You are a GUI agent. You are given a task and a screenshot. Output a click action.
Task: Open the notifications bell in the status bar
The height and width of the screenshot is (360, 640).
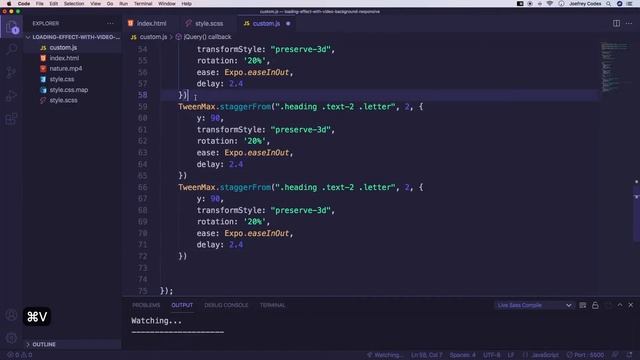click(629, 355)
